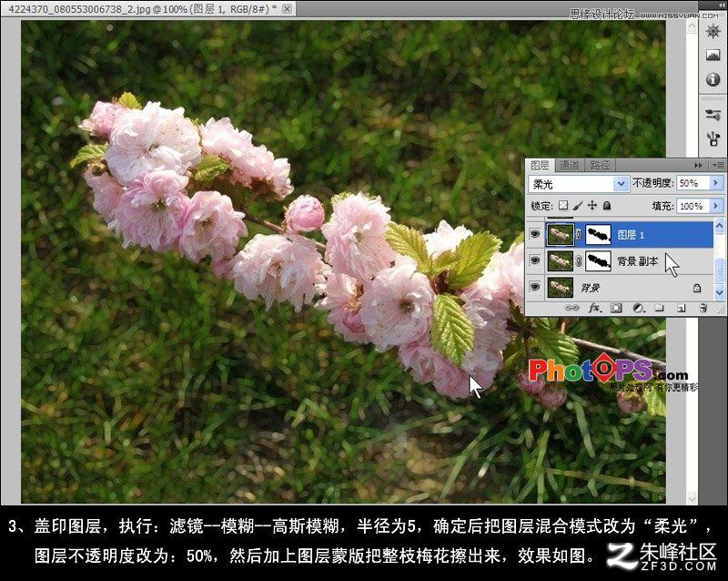Open the Brush presets panel icon
Viewport: 728px width, 581px height.
pyautogui.click(x=713, y=114)
